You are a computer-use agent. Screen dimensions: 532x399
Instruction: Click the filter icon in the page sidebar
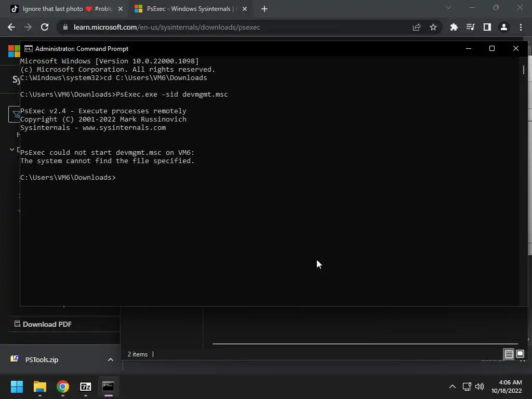[14, 114]
